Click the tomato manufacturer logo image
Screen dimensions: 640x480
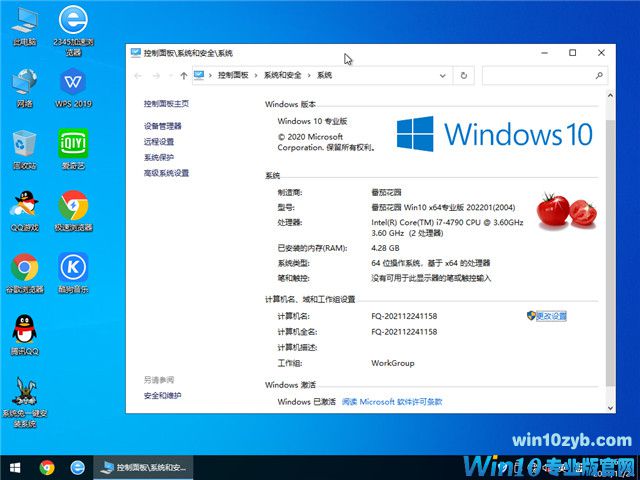567,210
